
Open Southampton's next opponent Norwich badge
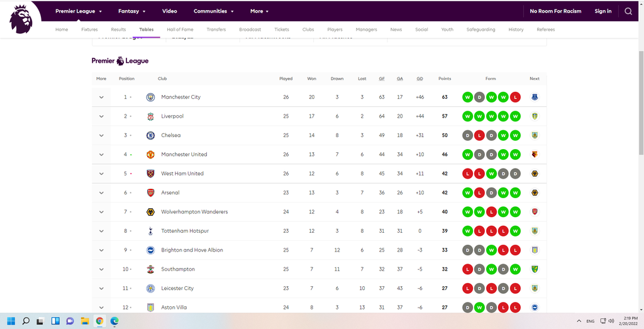coord(535,269)
